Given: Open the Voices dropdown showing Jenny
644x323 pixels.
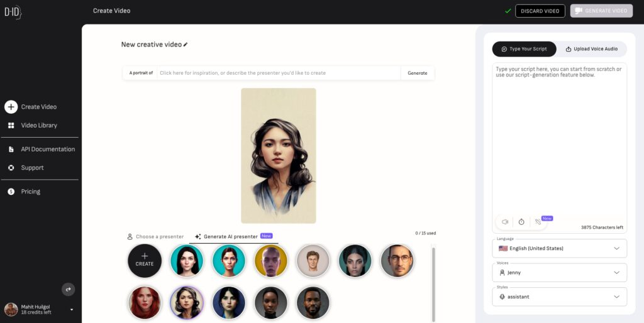Looking at the screenshot, I should pos(559,273).
